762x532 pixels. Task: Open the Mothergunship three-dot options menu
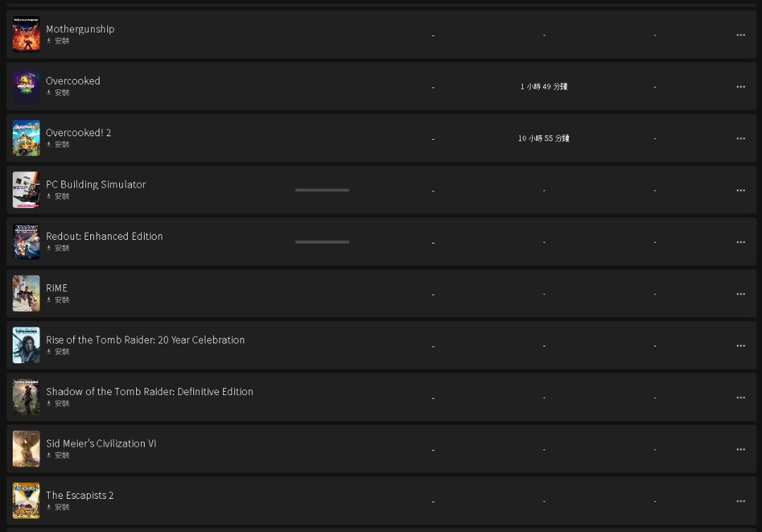click(x=740, y=35)
